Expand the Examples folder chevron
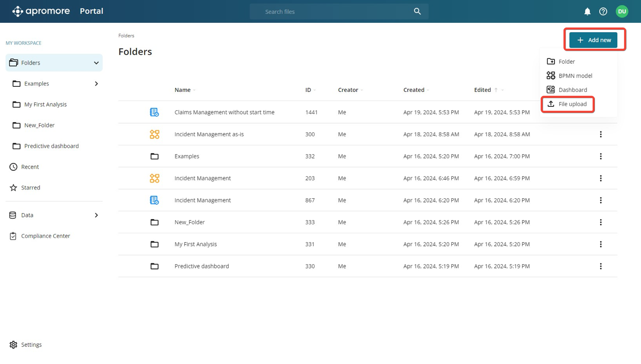641x364 pixels. pos(96,84)
